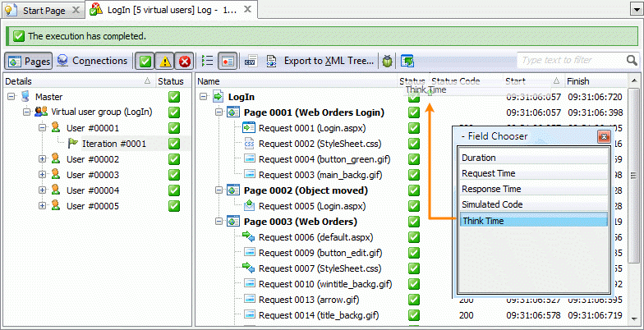644x330 pixels.
Task: Click the Request 0001 (Login.aspx) icon
Action: 249,128
